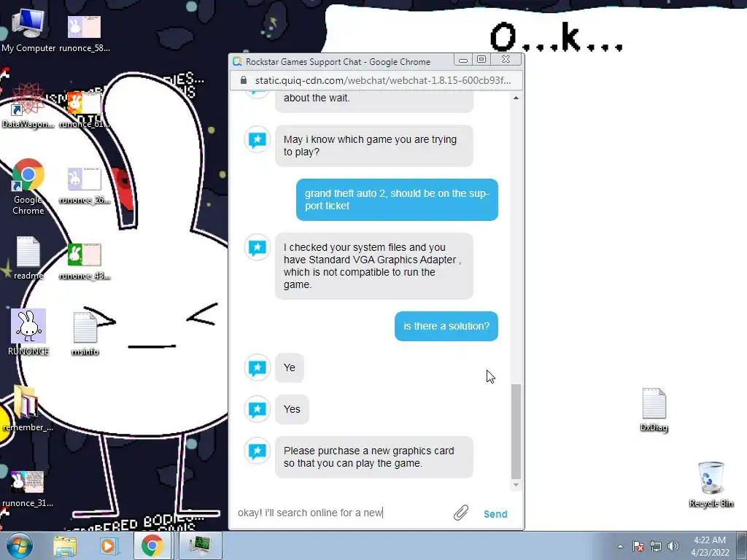Click the 'grand theft auto 2' message bubble
This screenshot has width=747, height=560.
click(x=397, y=200)
